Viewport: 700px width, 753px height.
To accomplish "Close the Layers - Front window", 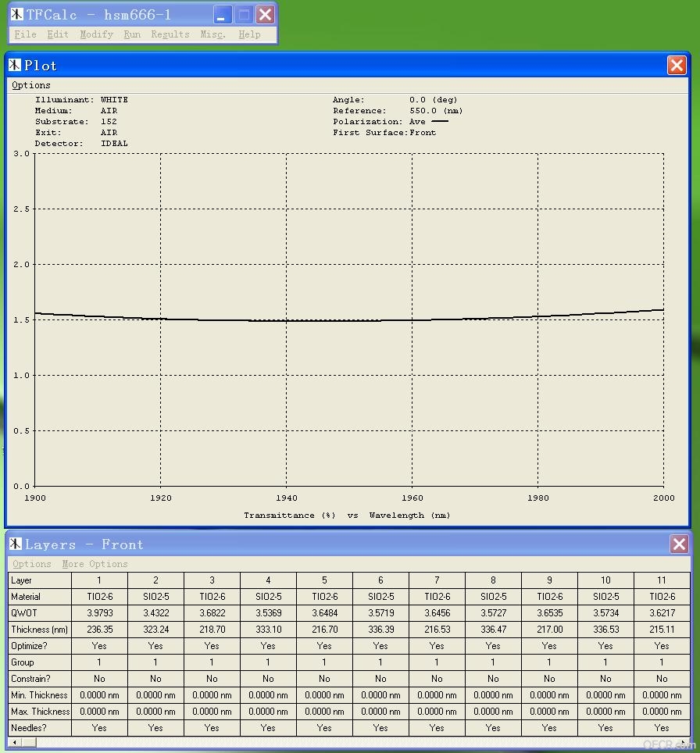I will 679,544.
